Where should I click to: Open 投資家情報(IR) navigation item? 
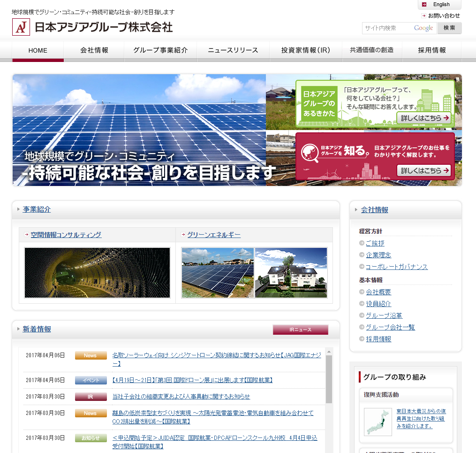306,50
